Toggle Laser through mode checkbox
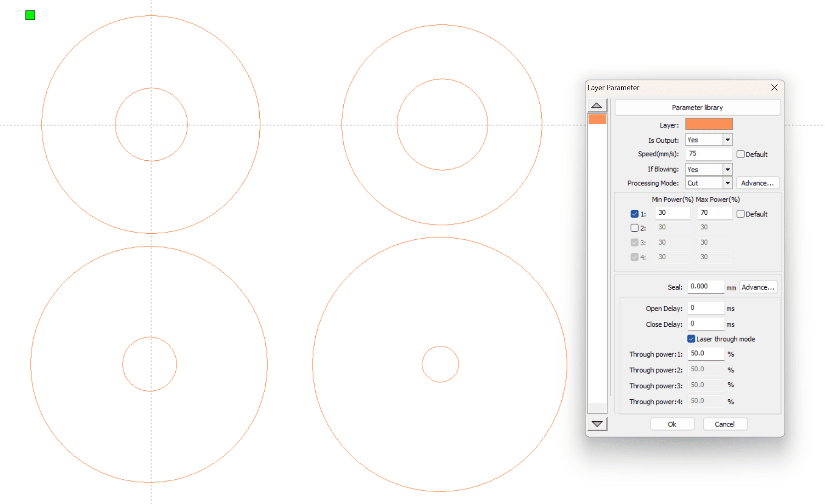The width and height of the screenshot is (825, 504). tap(691, 338)
